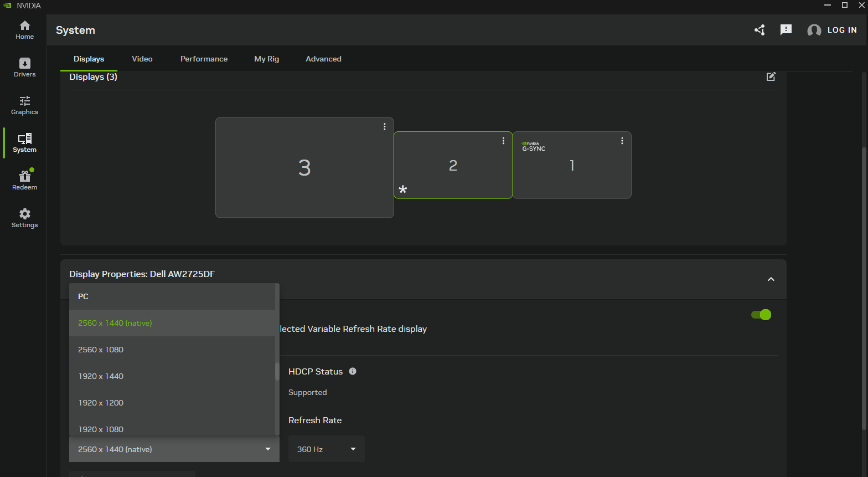Click the HDCP Status info icon

pyautogui.click(x=353, y=371)
